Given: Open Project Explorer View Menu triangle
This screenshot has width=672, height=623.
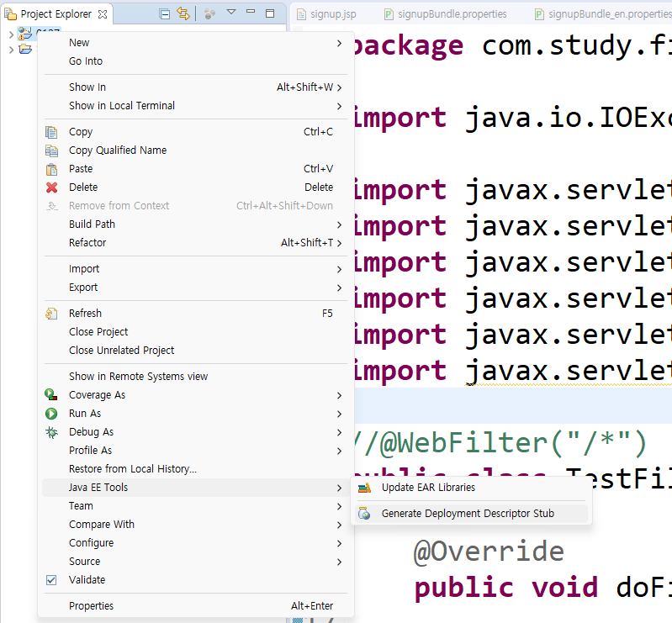Looking at the screenshot, I should click(231, 12).
